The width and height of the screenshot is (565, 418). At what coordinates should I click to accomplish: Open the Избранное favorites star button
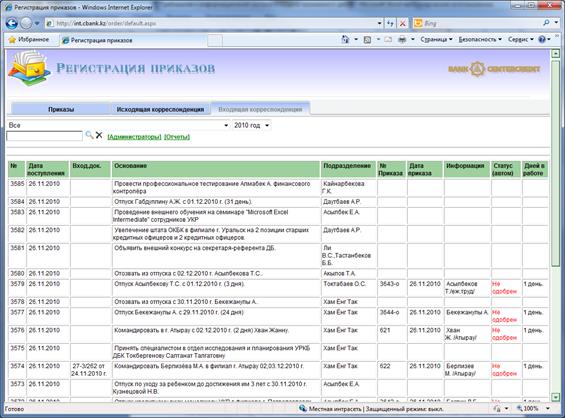point(29,40)
